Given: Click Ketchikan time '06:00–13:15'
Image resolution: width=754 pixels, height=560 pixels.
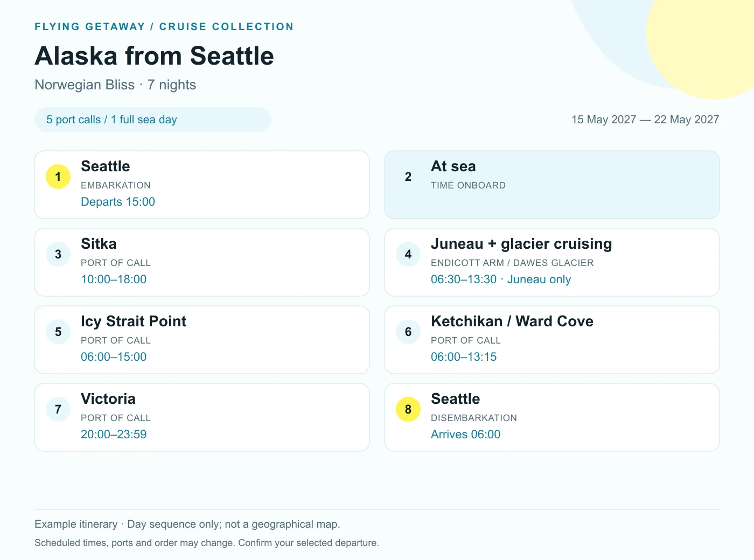Looking at the screenshot, I should coord(464,357).
